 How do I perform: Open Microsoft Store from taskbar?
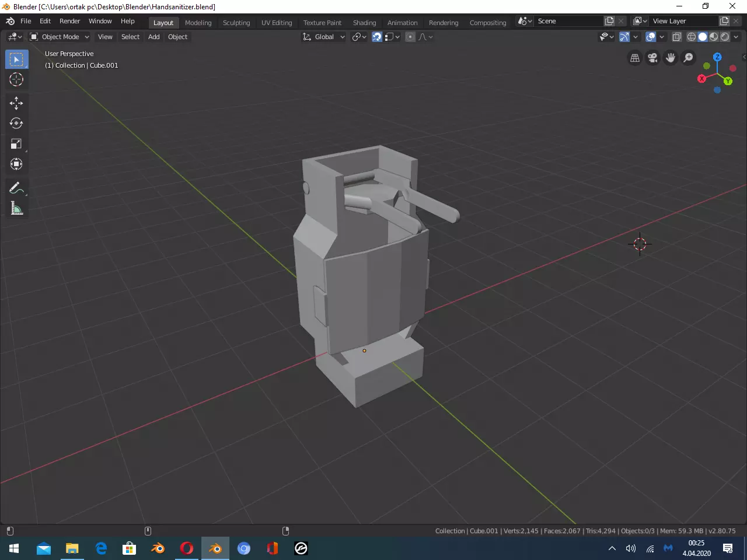coord(129,548)
